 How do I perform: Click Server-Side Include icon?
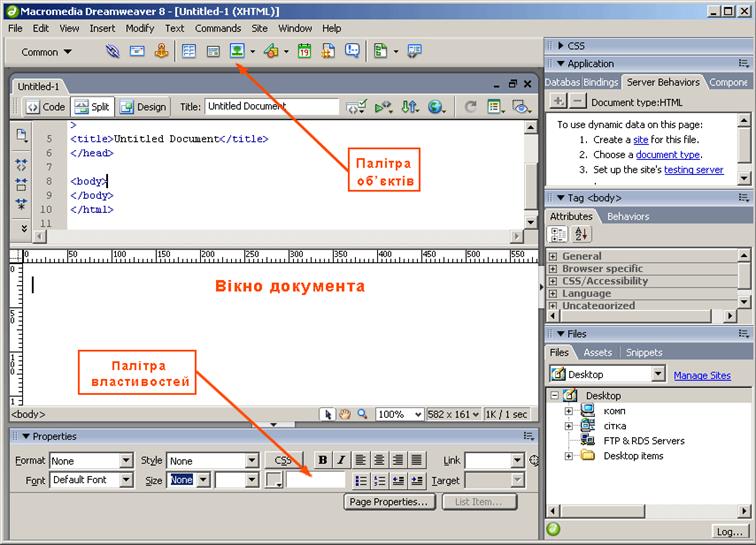(x=328, y=51)
